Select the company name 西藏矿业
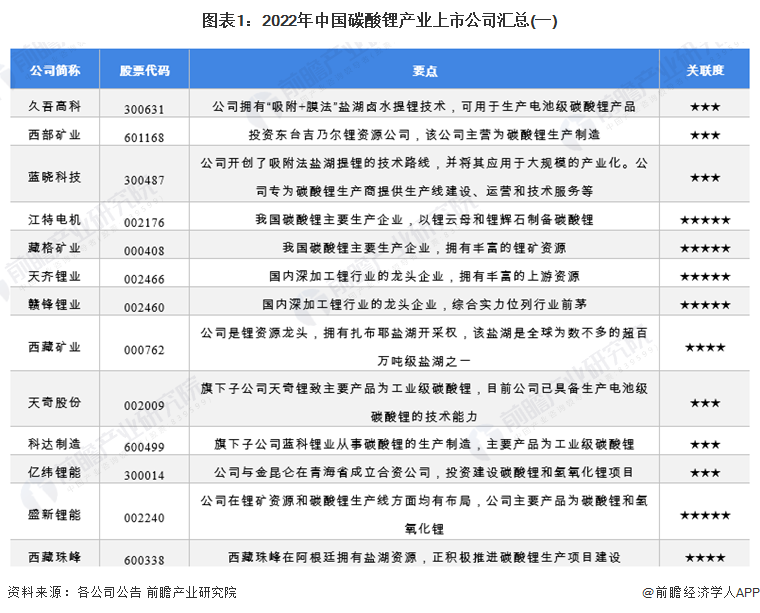Screen dimensions: 760x613 [x=54, y=347]
